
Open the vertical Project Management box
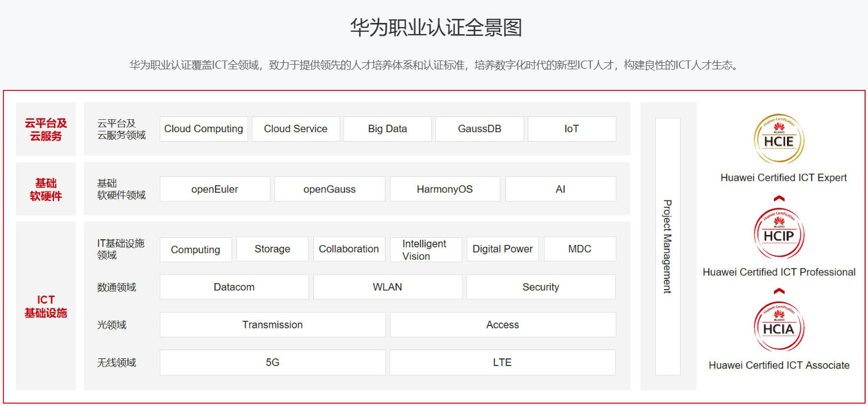click(x=668, y=246)
